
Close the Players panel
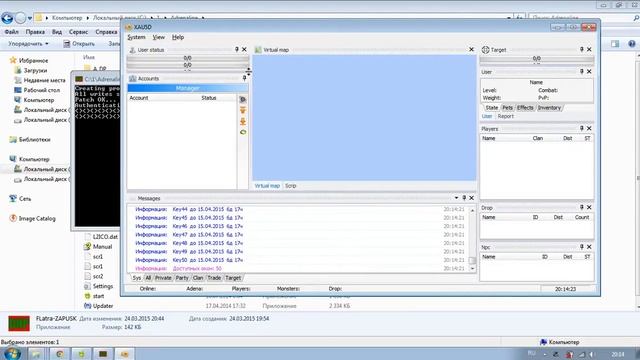[589, 128]
